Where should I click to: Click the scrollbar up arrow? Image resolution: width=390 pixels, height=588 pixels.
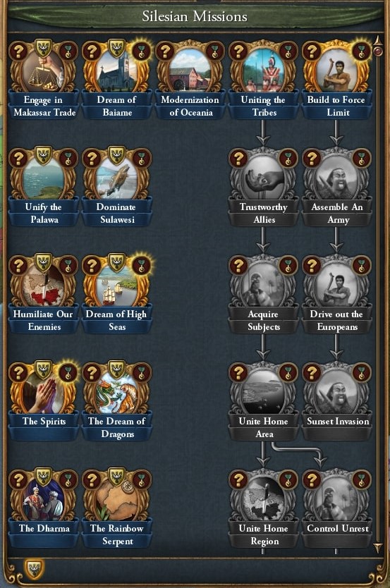378,40
